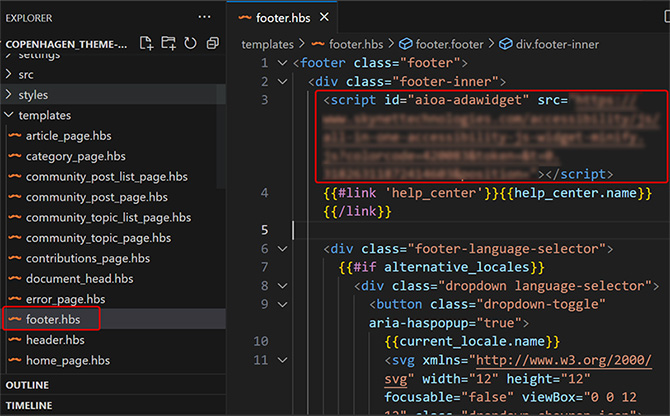Expand the OUTLINE panel section
This screenshot has height=416, width=670.
click(x=27, y=385)
